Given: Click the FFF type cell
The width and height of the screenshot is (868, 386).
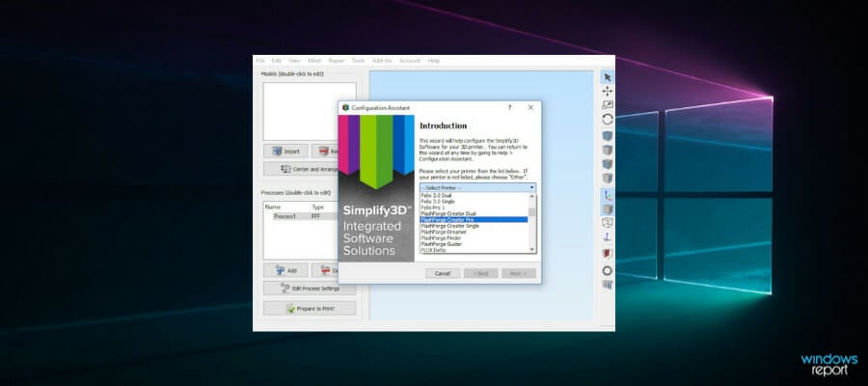Looking at the screenshot, I should 315,216.
